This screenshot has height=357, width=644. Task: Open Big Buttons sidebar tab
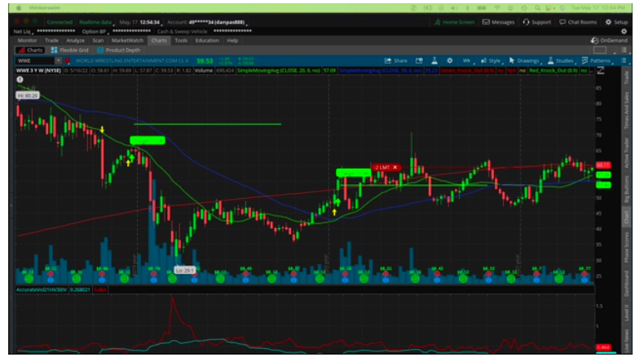click(x=626, y=189)
